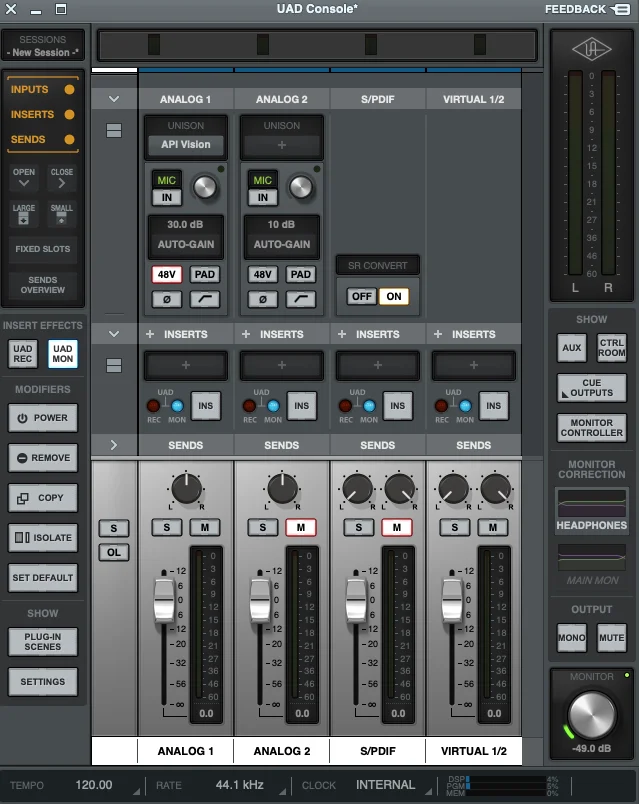Image resolution: width=639 pixels, height=804 pixels.
Task: Click Analog 1 UAD MON blue indicator
Action: pos(177,406)
